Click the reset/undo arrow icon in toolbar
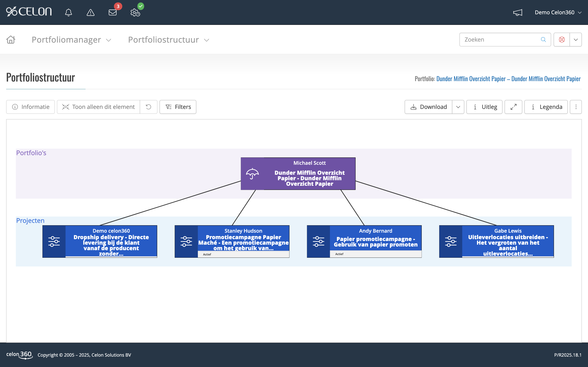The width and height of the screenshot is (588, 367). pyautogui.click(x=148, y=107)
